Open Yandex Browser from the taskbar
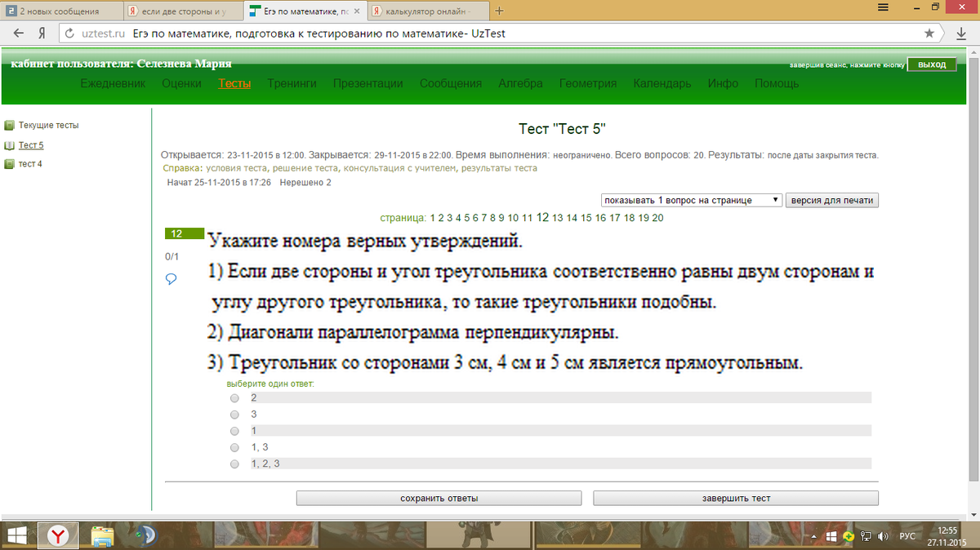Viewport: 980px width, 550px height. [x=59, y=535]
